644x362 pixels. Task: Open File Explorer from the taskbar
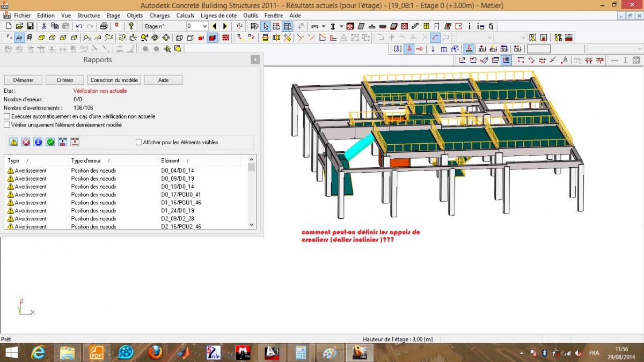68,352
